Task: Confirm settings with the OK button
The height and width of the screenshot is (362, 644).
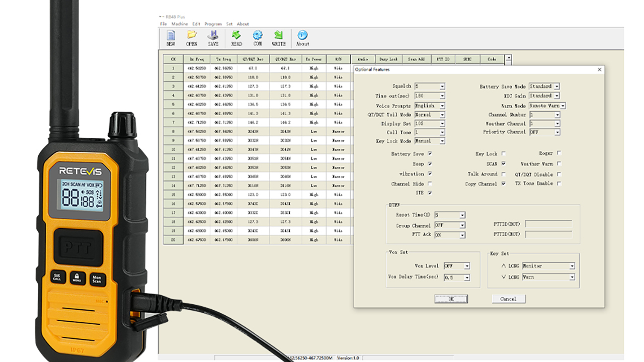Action: (451, 299)
